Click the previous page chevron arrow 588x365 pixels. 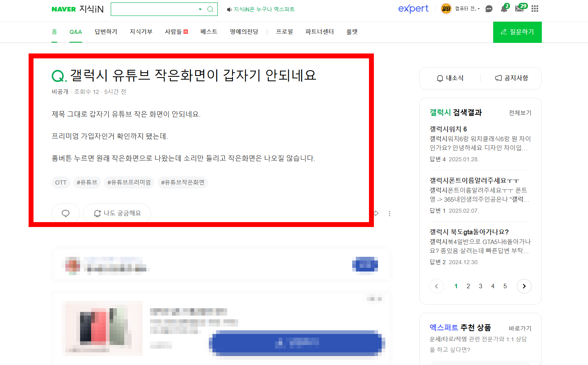437,286
